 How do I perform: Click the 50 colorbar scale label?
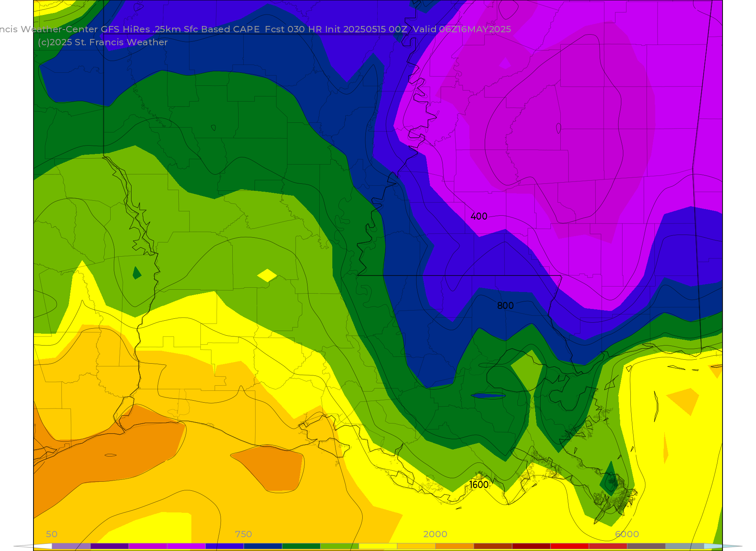[52, 534]
